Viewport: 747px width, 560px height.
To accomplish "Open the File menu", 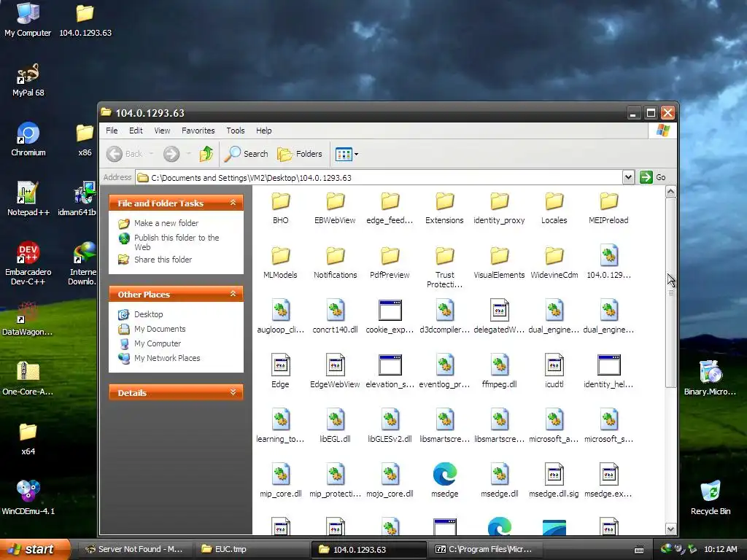I will [x=112, y=131].
